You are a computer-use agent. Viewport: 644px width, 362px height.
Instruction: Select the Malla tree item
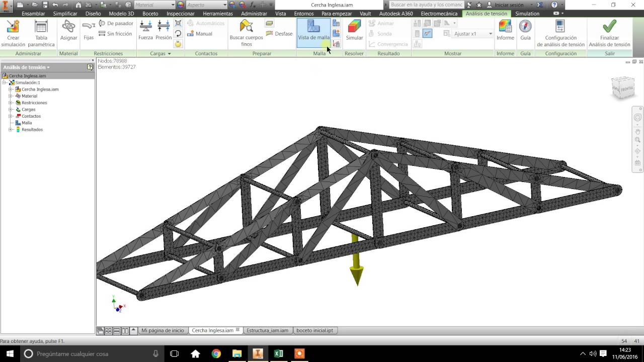(27, 123)
